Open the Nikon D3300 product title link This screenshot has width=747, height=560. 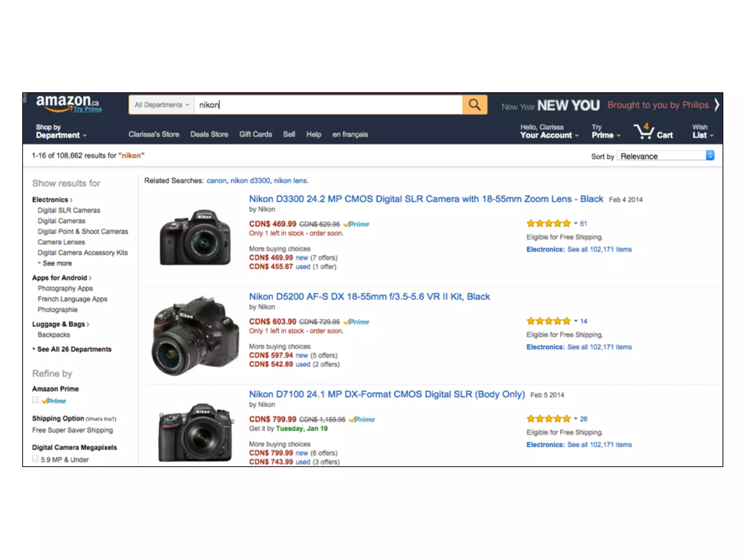pos(426,199)
